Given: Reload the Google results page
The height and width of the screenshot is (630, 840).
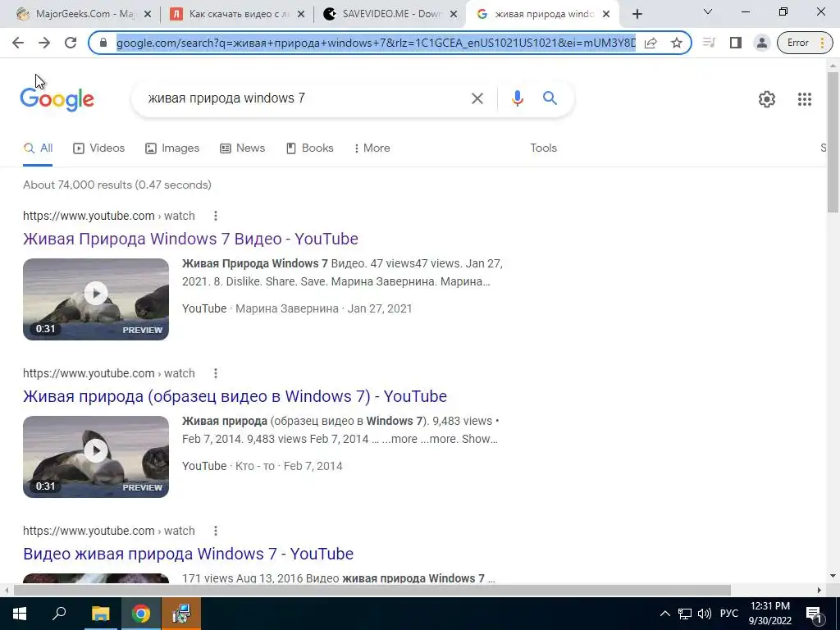Looking at the screenshot, I should 71,43.
